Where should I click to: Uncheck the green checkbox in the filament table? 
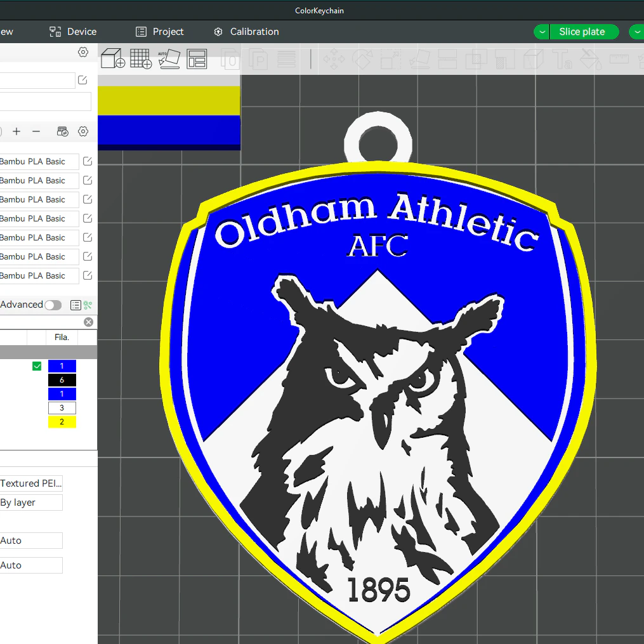36,366
